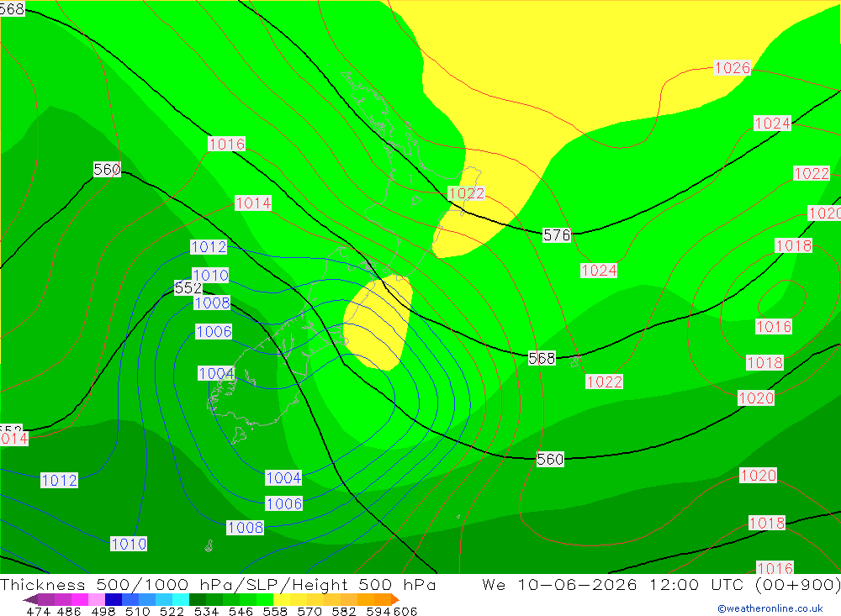The width and height of the screenshot is (841, 616).
Task: Click the orange right arrow end of legend
Action: [395, 599]
